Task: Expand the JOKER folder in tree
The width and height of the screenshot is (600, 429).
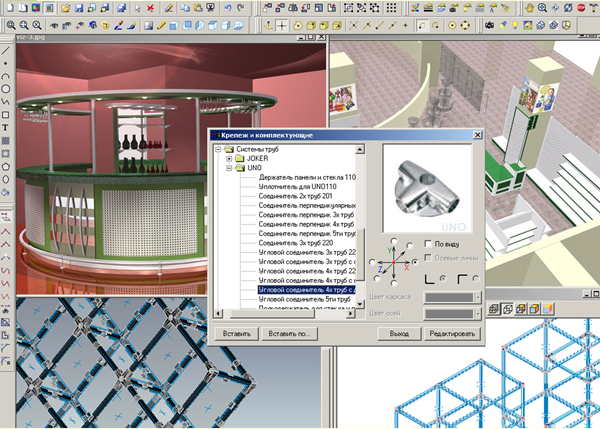Action: (229, 159)
